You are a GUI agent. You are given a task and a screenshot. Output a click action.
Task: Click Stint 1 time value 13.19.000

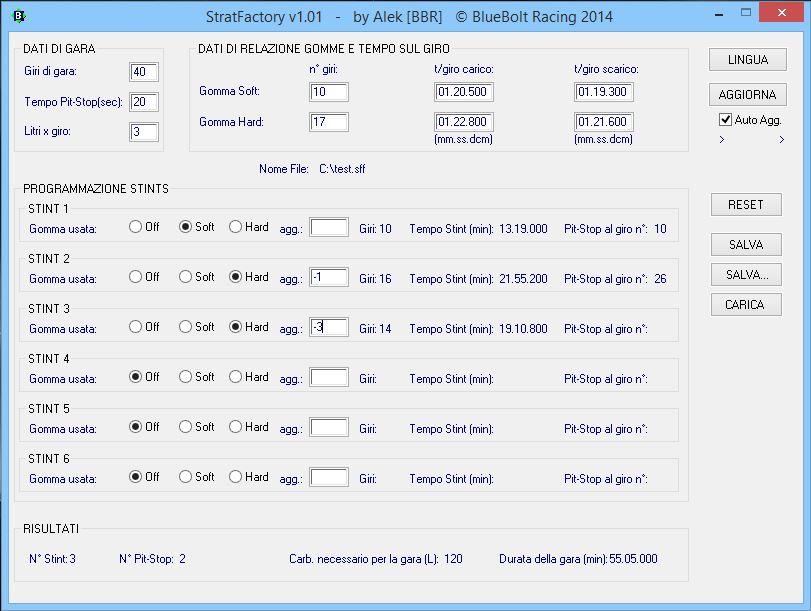click(523, 229)
